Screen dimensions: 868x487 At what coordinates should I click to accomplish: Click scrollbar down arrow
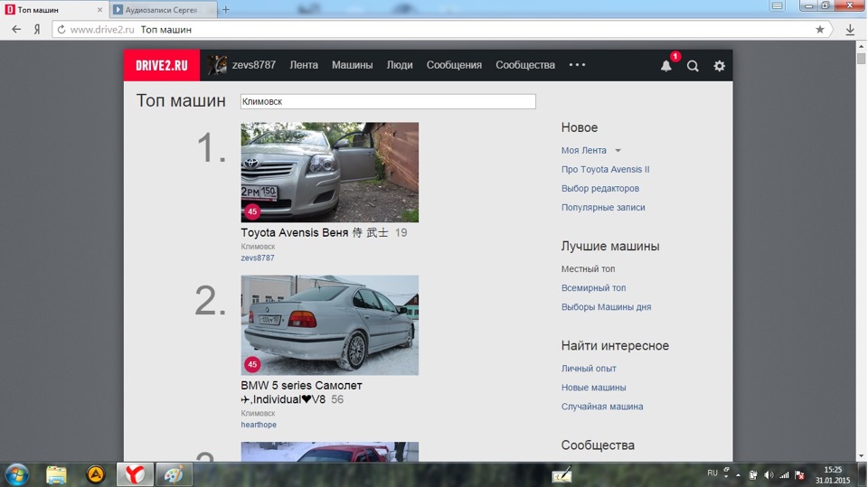point(861,456)
